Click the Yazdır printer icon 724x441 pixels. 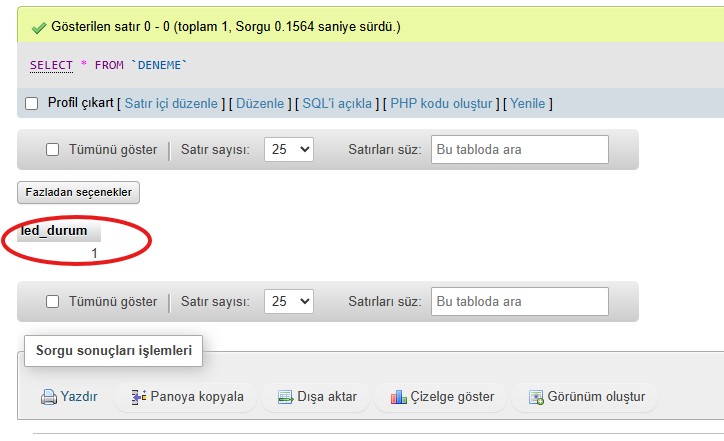(49, 397)
